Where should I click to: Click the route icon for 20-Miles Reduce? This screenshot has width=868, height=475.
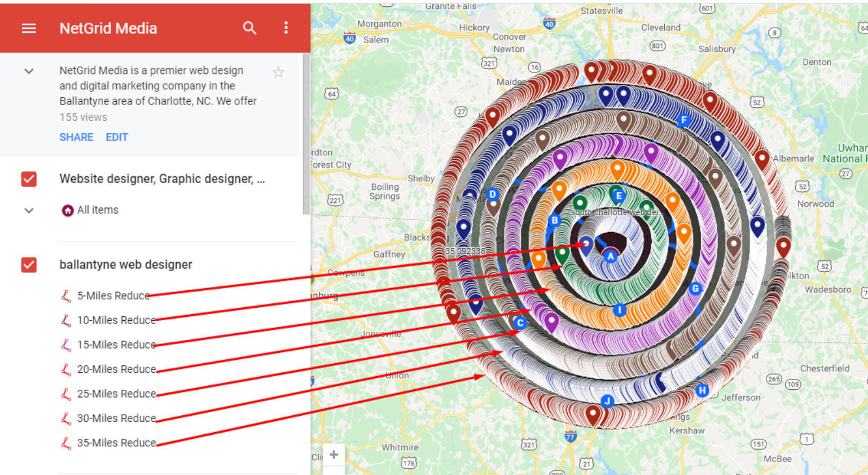pos(67,369)
